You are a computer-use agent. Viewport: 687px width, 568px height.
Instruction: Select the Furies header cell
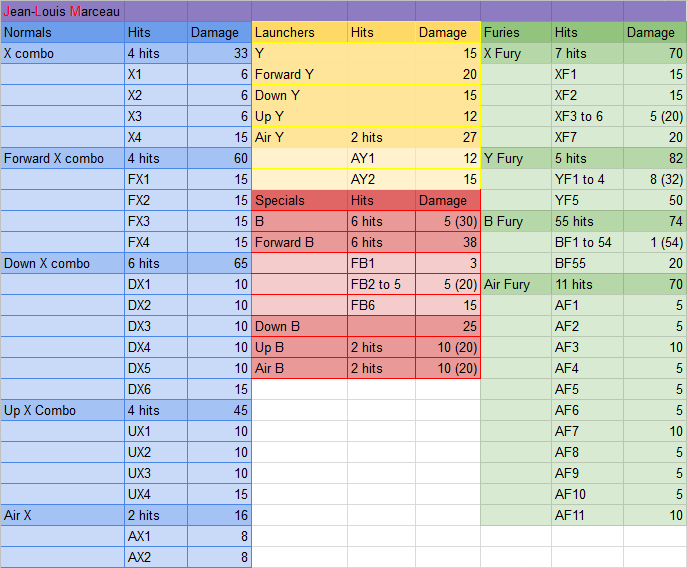point(515,32)
